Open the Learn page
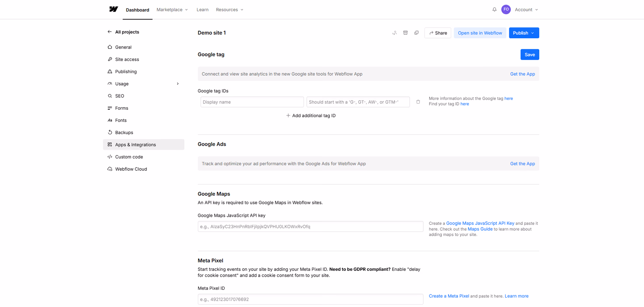This screenshot has height=307, width=644. pos(202,10)
